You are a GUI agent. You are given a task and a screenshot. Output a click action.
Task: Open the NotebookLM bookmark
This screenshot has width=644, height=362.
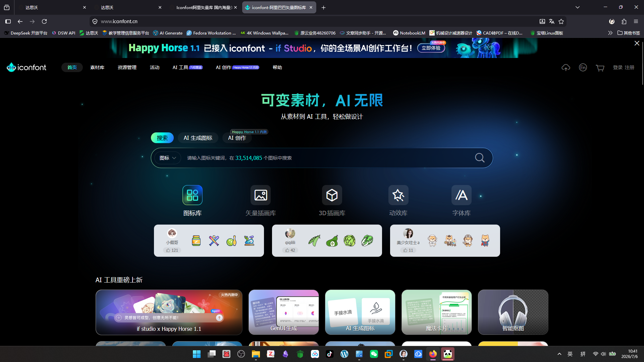[409, 33]
